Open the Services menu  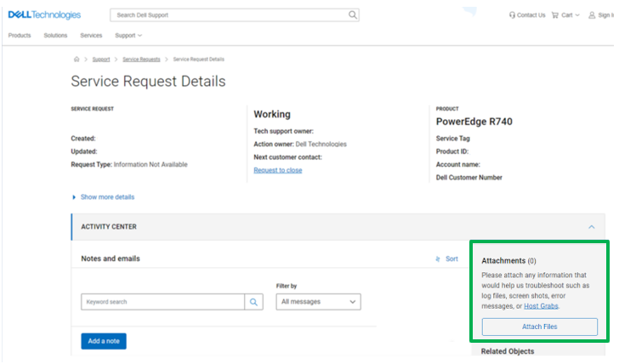coord(91,36)
